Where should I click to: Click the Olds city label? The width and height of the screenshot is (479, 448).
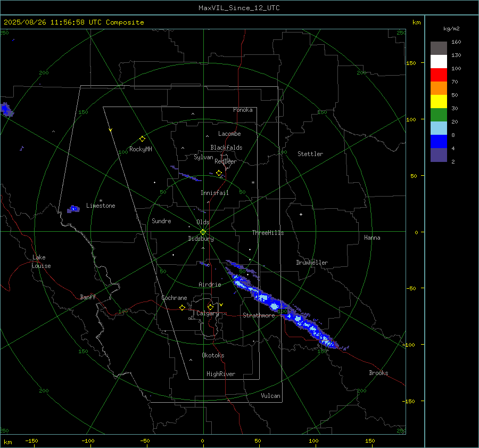pyautogui.click(x=203, y=222)
